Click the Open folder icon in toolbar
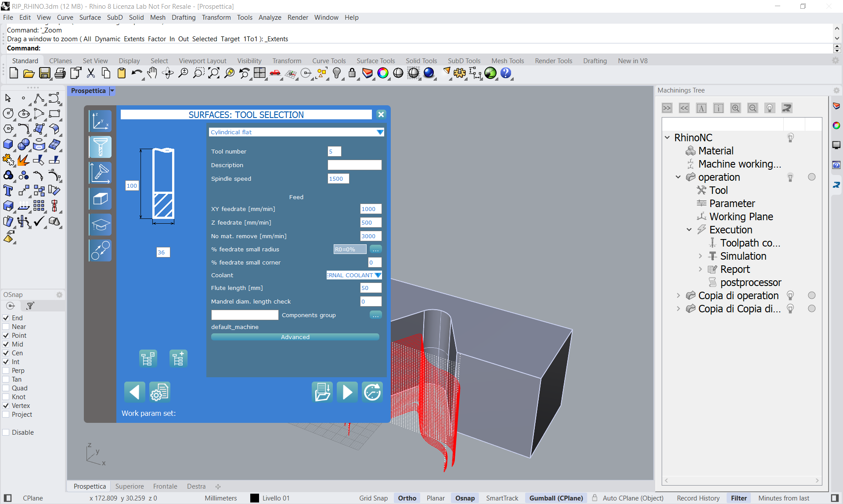This screenshot has height=504, width=843. [29, 73]
